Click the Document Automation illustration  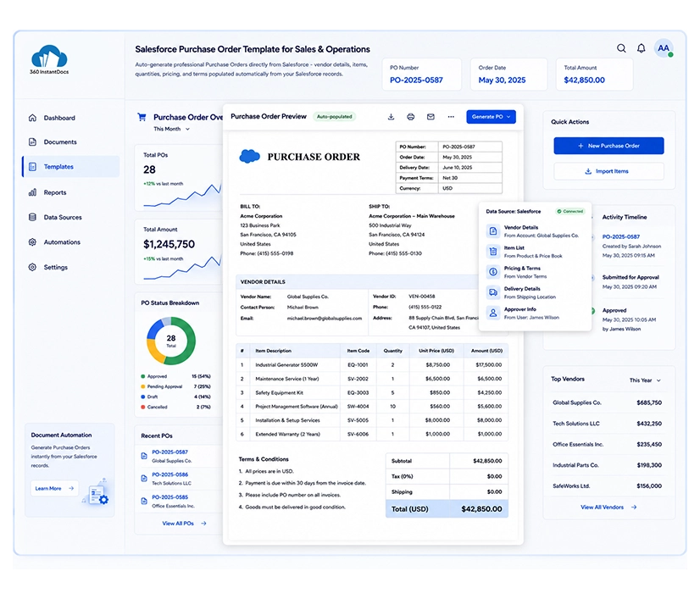click(x=96, y=492)
